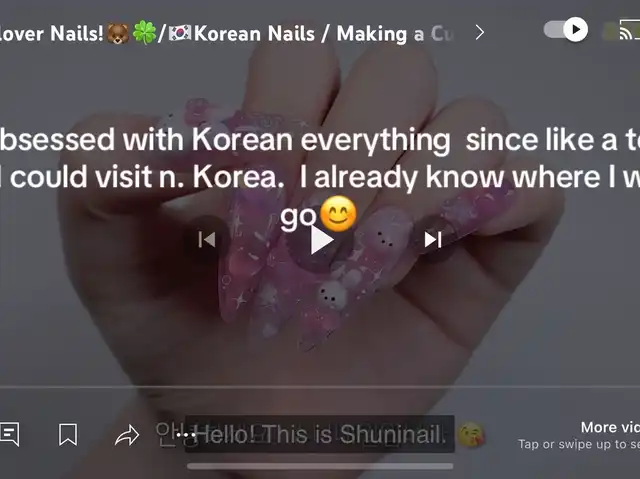Save video with bookmark icon
640x479 pixels.
point(68,435)
